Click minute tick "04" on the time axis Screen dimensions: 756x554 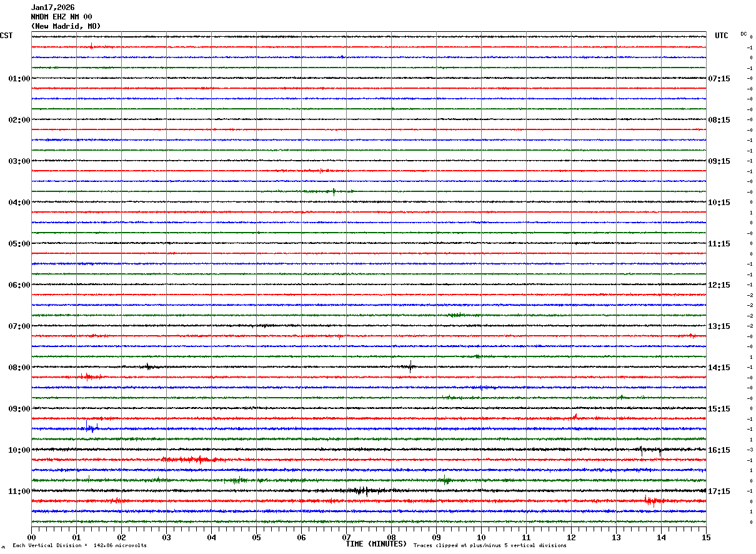[x=211, y=536]
